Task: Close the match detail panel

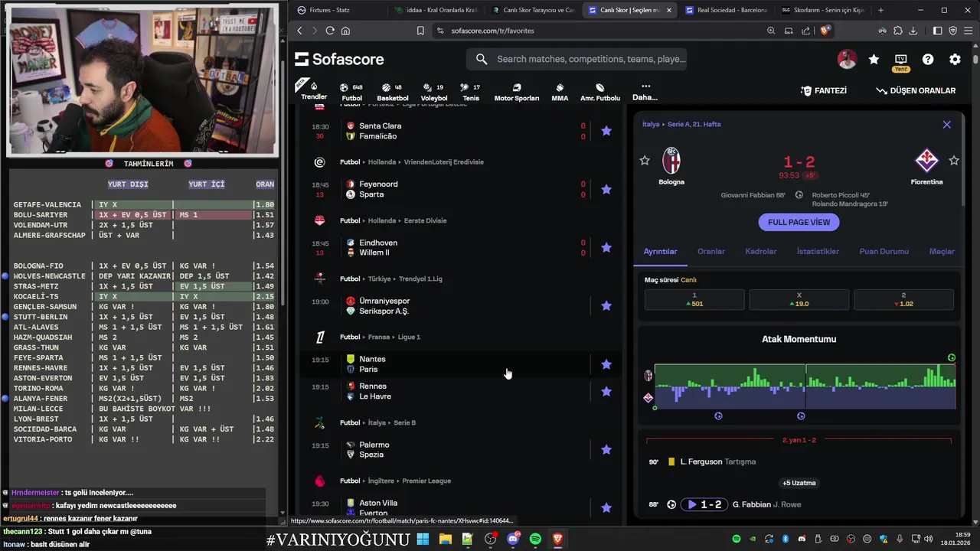Action: point(947,124)
